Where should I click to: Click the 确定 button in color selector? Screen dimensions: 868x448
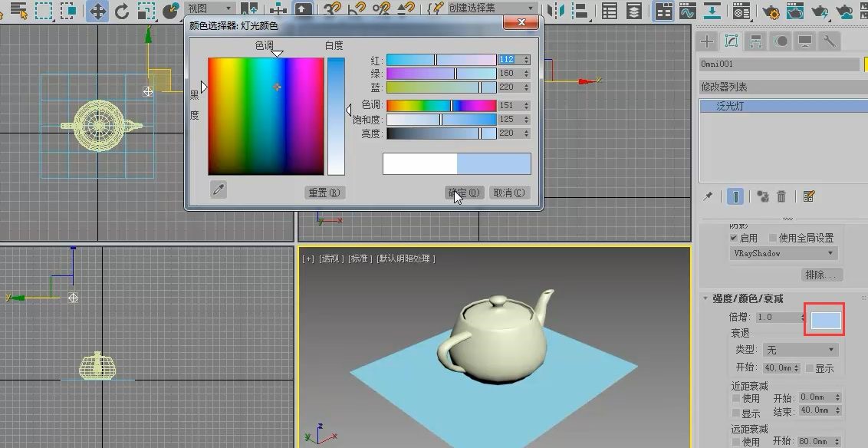pos(465,192)
